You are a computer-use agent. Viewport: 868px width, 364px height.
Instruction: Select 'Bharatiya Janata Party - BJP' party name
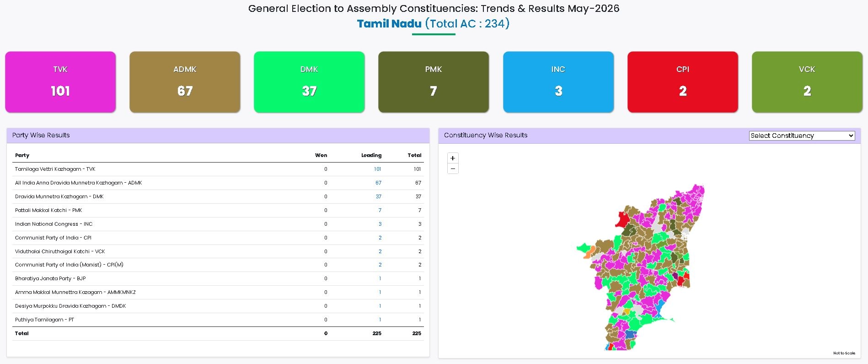[x=50, y=278]
